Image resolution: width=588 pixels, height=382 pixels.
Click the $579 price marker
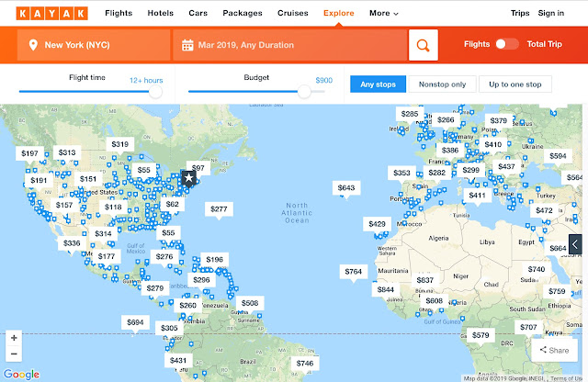click(x=481, y=335)
